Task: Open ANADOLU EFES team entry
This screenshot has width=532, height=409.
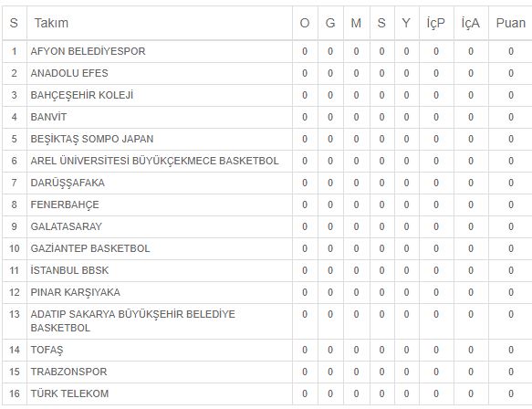Action: click(69, 73)
